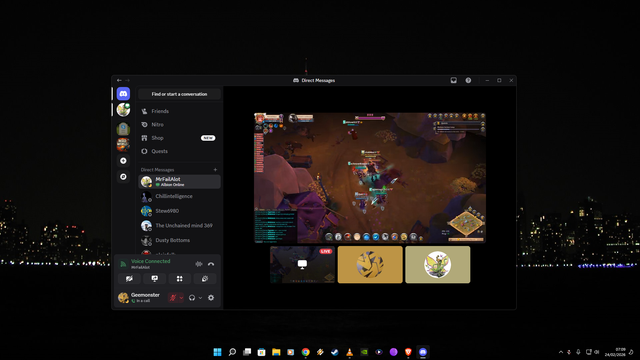Screen dimensions: 640x360
Task: Click the Find or start a conversation field
Action: coord(179,94)
